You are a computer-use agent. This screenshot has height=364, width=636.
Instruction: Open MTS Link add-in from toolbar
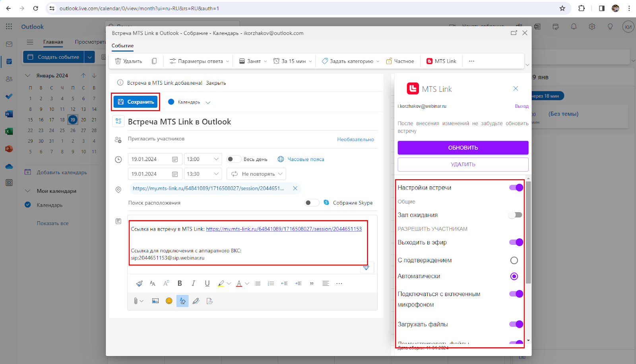point(441,61)
